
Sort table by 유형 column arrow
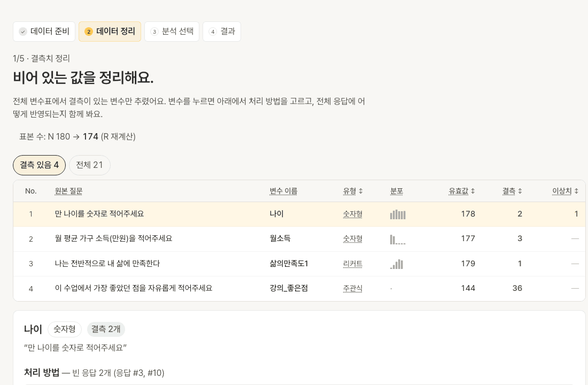coord(361,191)
